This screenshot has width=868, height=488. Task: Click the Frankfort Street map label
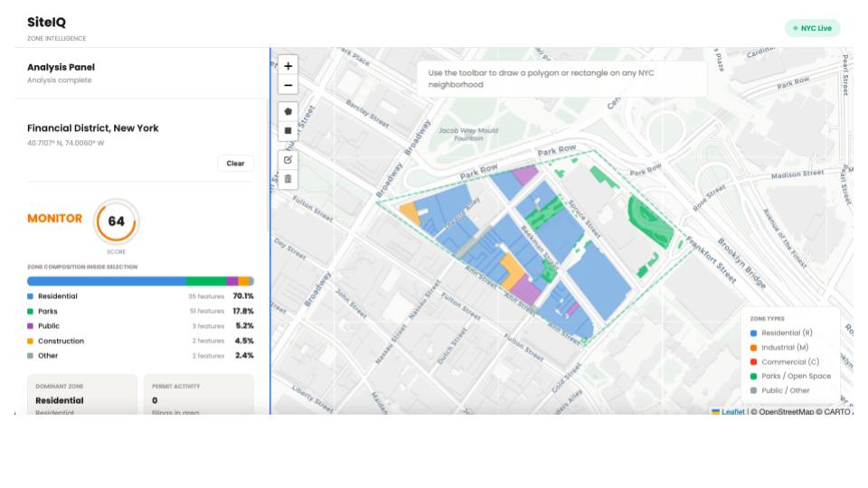click(712, 259)
